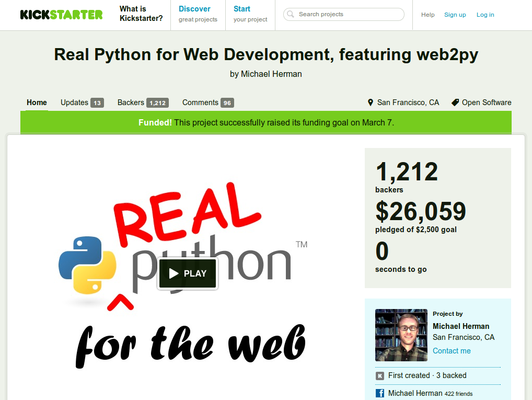Click the Comments count badge 96
Viewport: 532px width, 400px height.
227,103
